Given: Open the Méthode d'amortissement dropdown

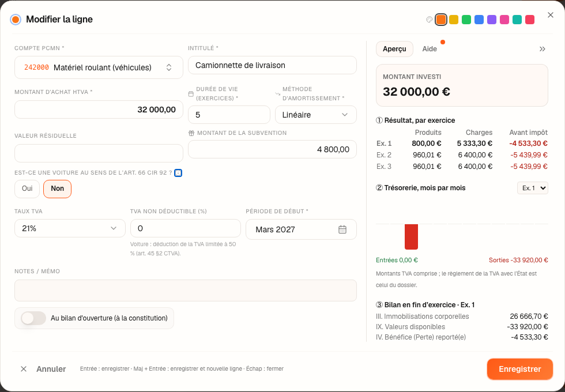Looking at the screenshot, I should point(316,115).
